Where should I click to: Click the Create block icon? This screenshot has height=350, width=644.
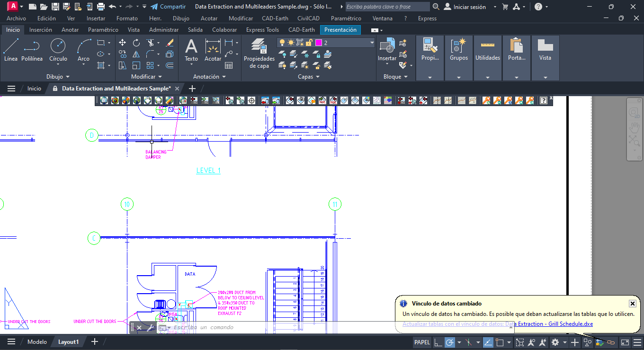pos(403,43)
